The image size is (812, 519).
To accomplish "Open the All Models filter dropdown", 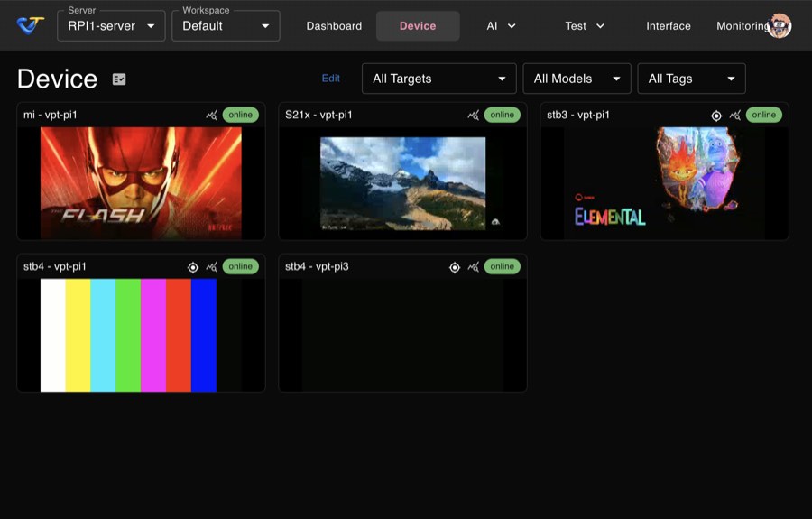I will click(x=577, y=79).
